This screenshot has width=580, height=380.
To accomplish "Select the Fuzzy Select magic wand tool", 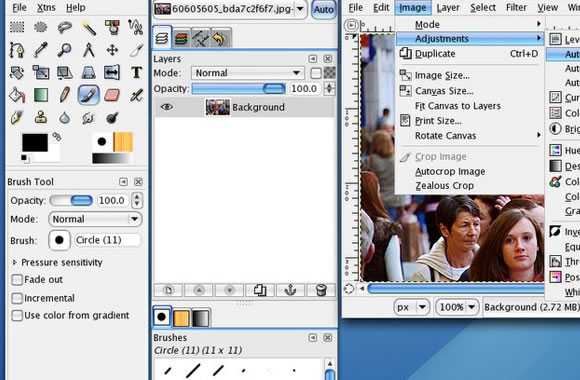I will click(89, 27).
